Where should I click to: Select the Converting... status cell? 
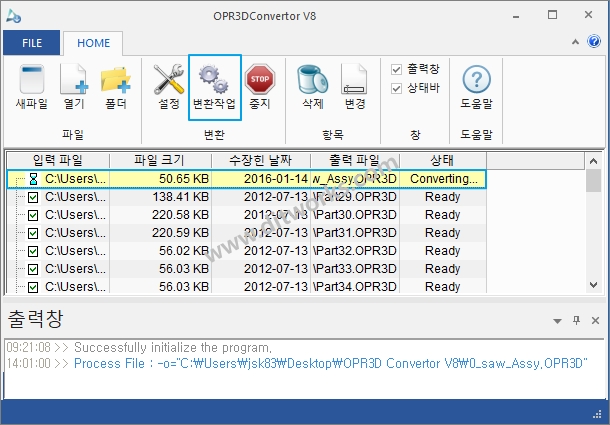click(443, 179)
